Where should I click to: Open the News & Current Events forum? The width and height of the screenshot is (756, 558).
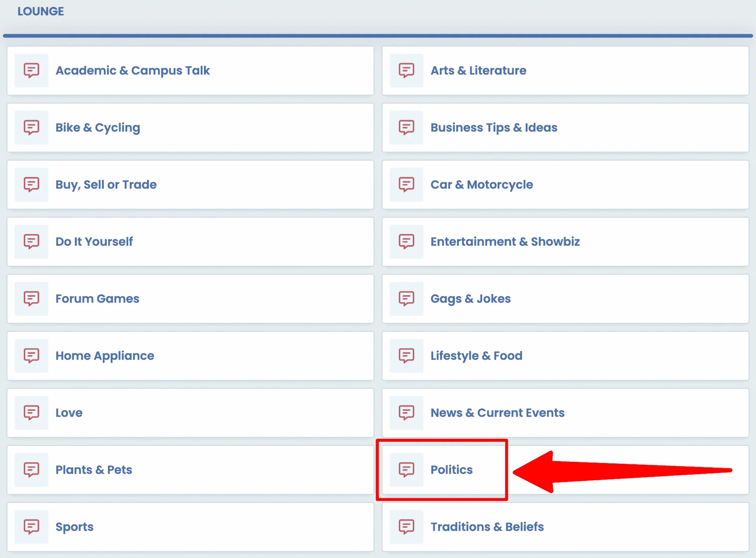pos(497,413)
